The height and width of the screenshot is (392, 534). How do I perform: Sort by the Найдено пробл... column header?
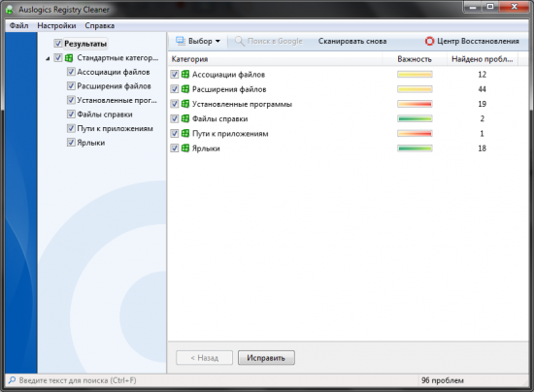pyautogui.click(x=483, y=59)
